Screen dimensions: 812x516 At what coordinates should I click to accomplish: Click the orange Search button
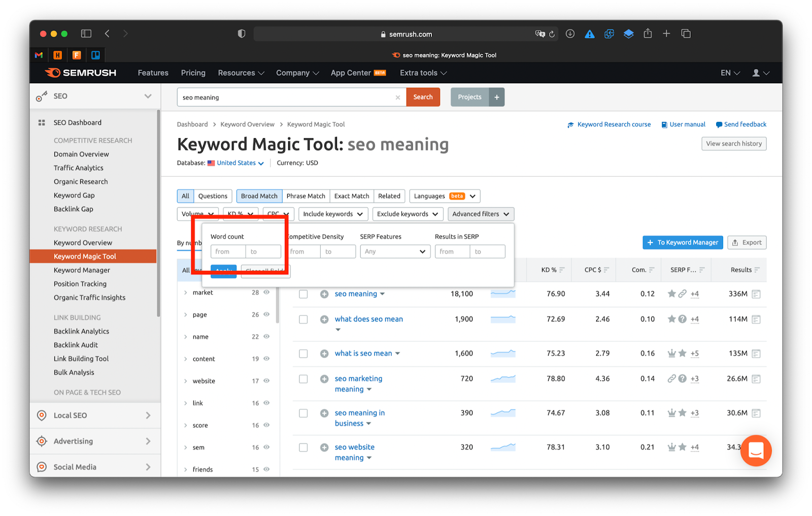click(x=423, y=97)
